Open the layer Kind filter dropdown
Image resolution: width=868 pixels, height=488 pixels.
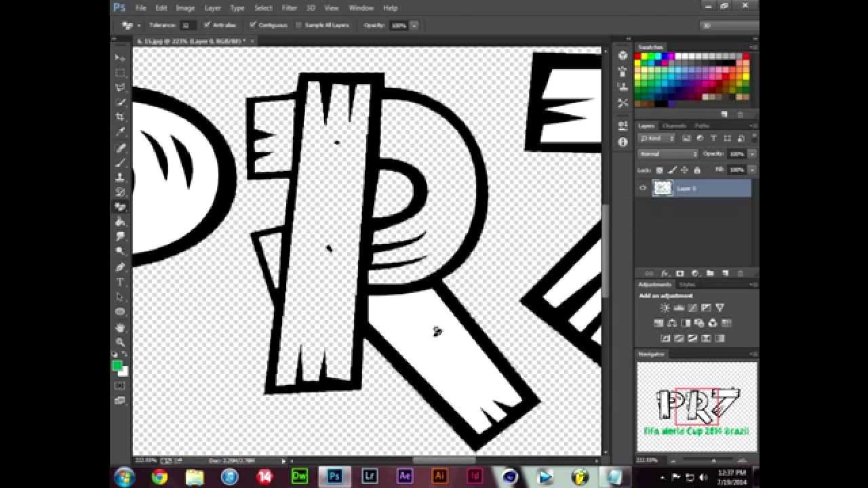(x=657, y=138)
